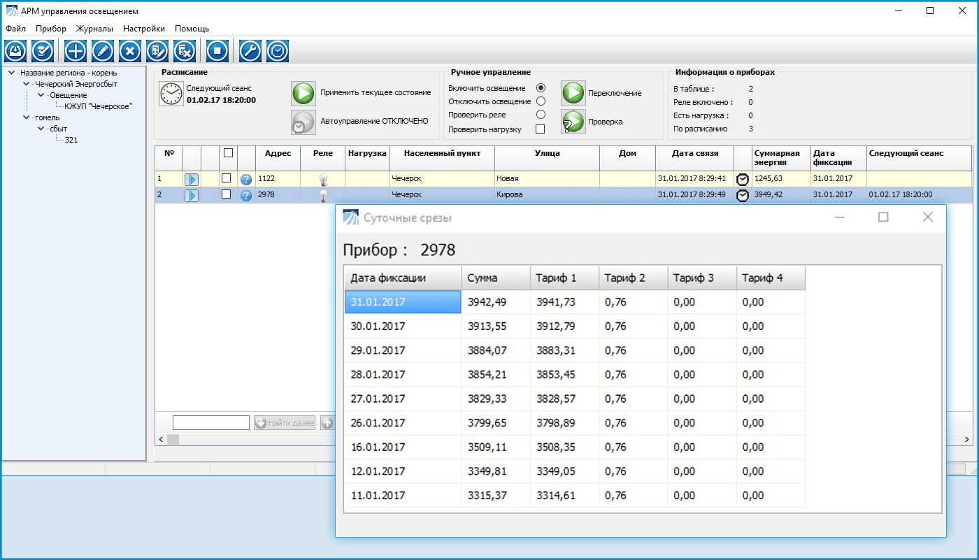Click the checkmark list toolbar icon
This screenshot has width=979, height=560.
point(43,51)
